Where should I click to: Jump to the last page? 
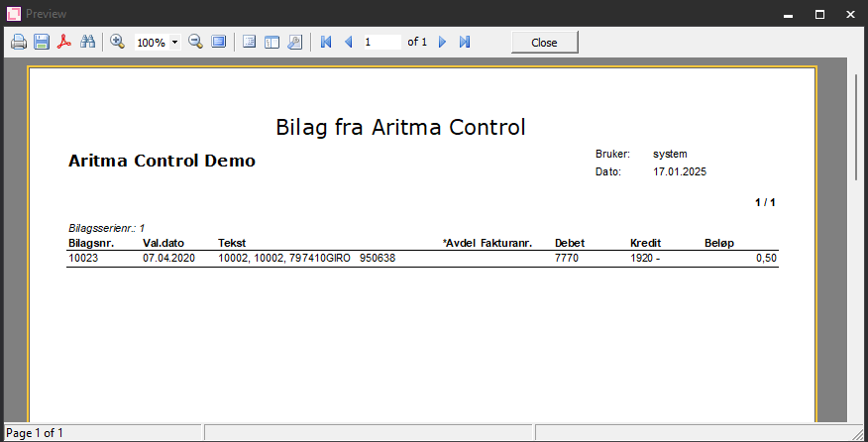tap(464, 43)
